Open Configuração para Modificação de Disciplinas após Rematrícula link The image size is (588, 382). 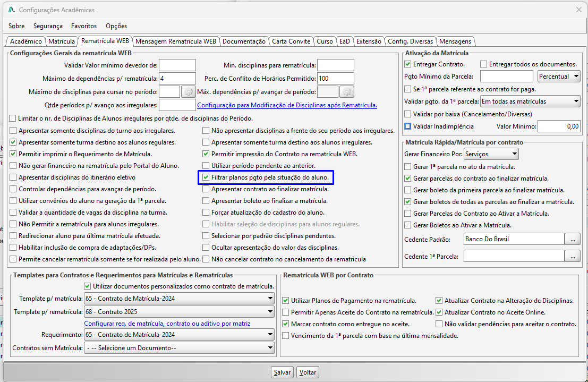coord(287,105)
